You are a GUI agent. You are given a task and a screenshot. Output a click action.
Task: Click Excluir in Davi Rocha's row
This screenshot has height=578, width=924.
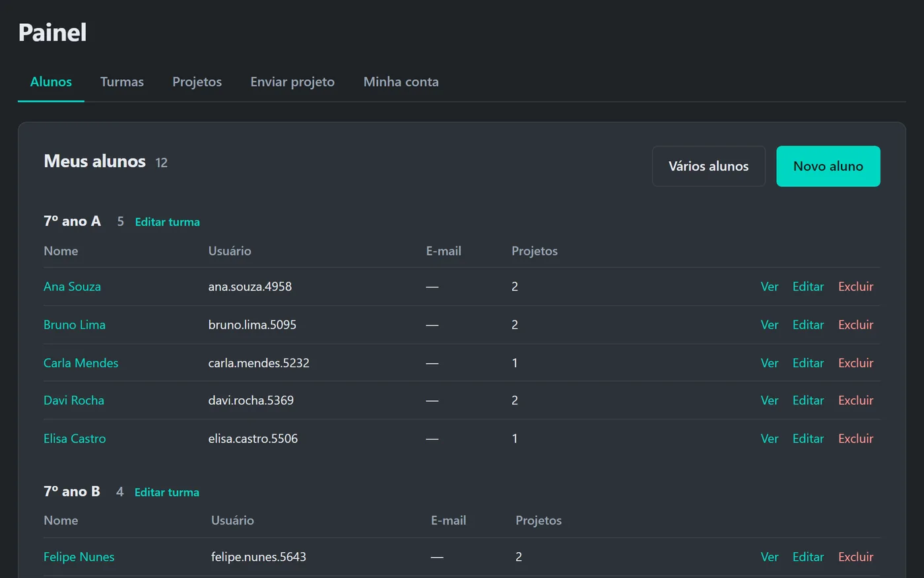855,400
